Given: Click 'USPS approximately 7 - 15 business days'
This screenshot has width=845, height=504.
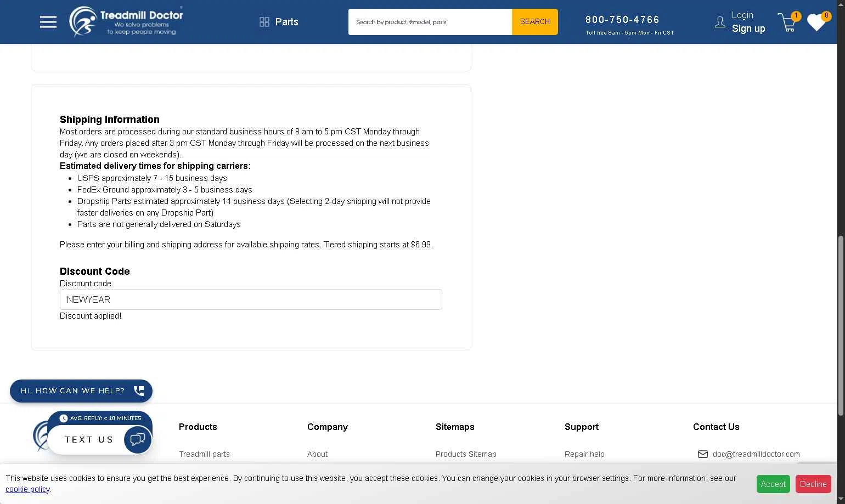Looking at the screenshot, I should (x=152, y=178).
